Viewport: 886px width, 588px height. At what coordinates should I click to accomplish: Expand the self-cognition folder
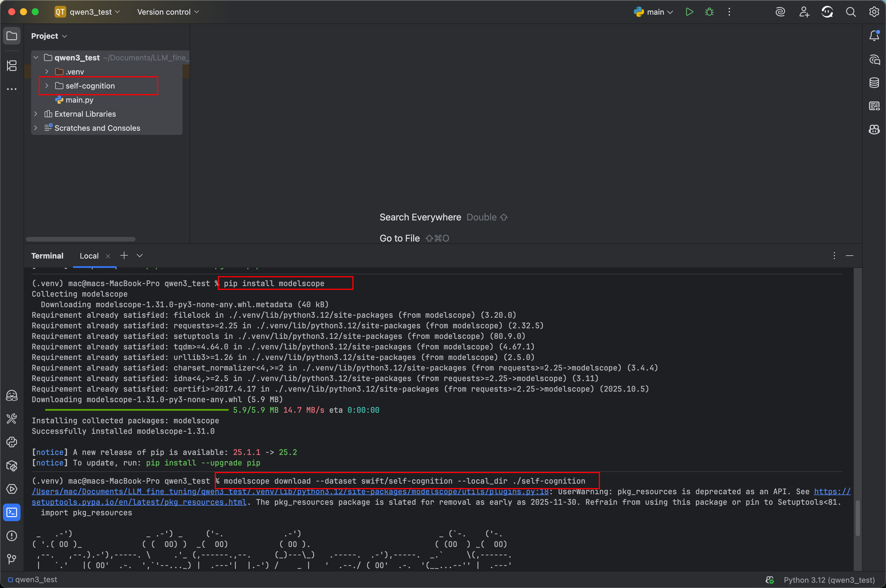[47, 86]
